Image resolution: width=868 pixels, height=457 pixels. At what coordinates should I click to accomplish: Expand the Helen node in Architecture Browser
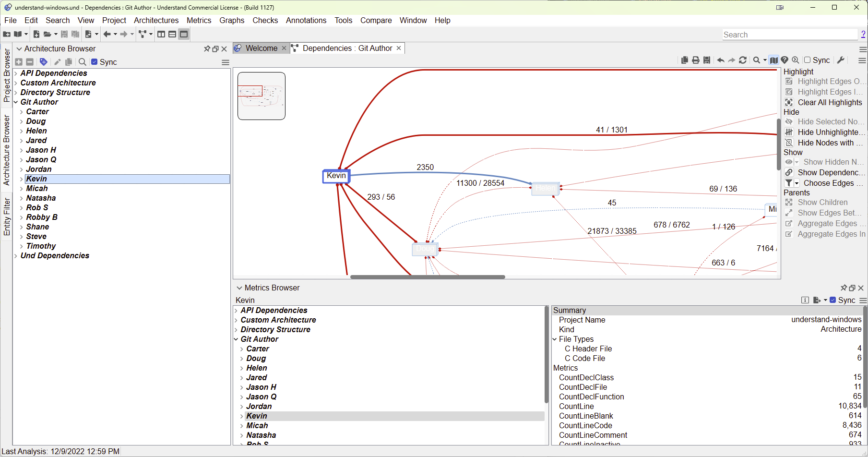[22, 131]
